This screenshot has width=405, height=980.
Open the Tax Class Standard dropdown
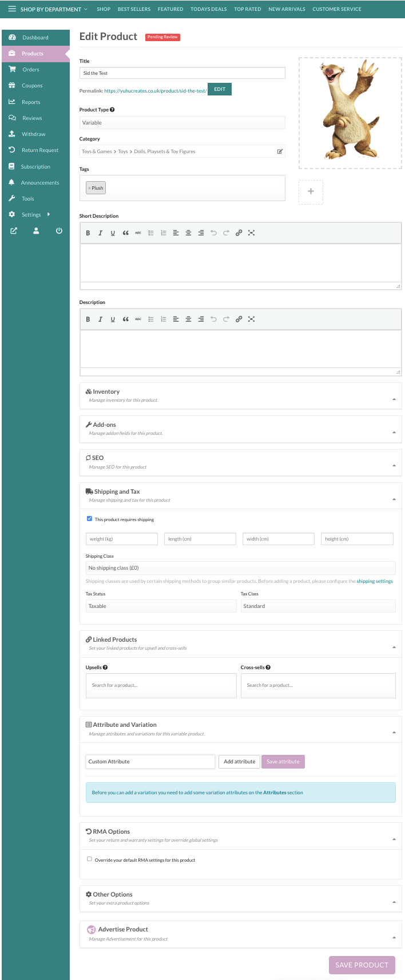pos(318,606)
